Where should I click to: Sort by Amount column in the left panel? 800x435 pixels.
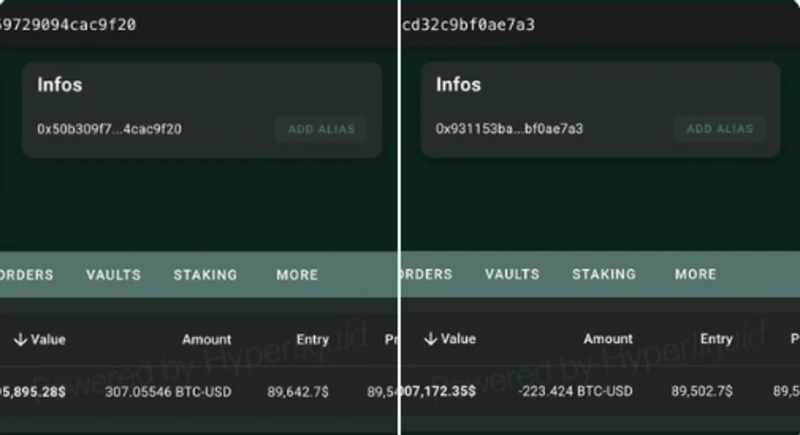tap(206, 339)
